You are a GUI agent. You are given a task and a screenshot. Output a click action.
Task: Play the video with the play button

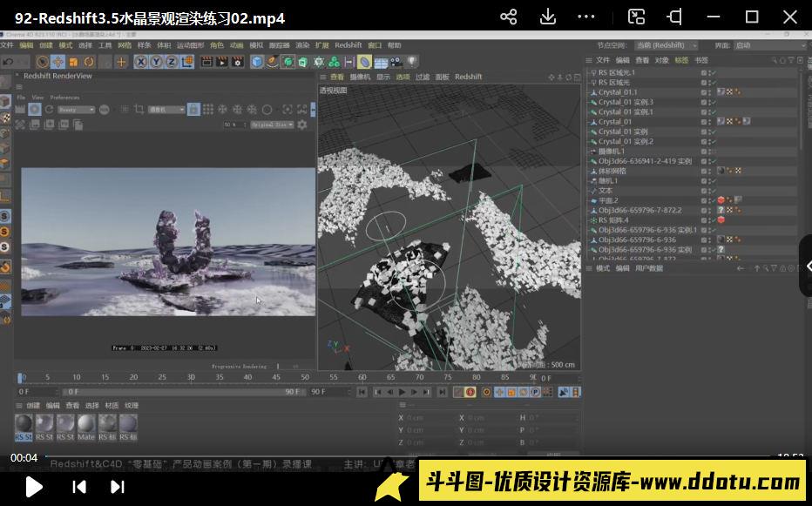tap(34, 487)
